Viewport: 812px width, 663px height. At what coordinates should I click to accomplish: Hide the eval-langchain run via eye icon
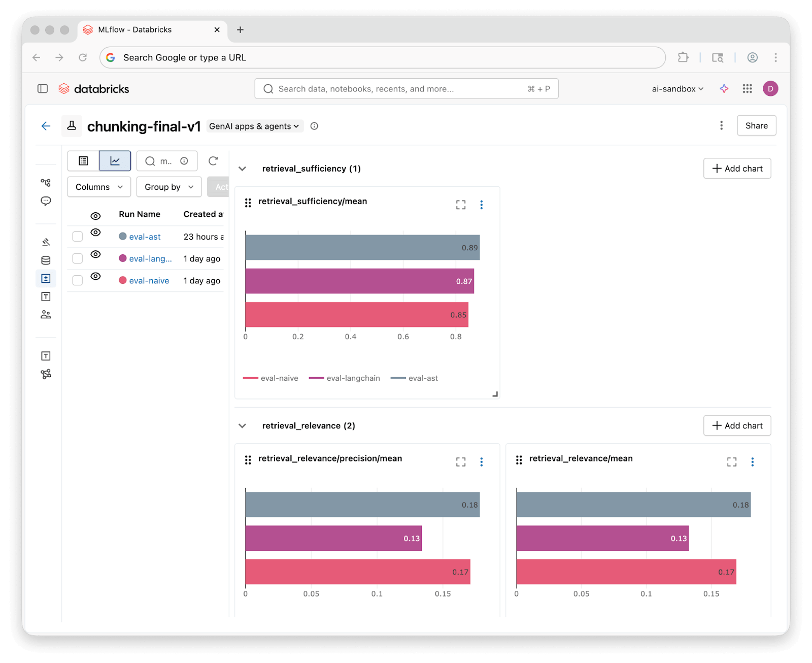coord(95,254)
